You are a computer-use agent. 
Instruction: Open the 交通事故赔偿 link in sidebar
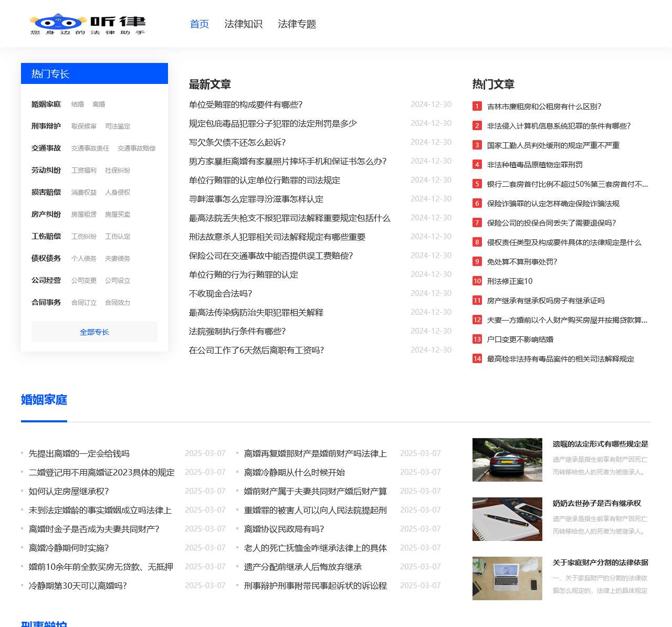click(x=136, y=148)
